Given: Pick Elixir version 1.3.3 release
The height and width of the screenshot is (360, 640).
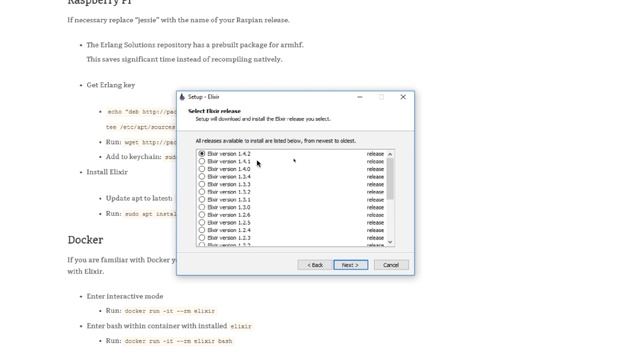Looking at the screenshot, I should [x=202, y=184].
